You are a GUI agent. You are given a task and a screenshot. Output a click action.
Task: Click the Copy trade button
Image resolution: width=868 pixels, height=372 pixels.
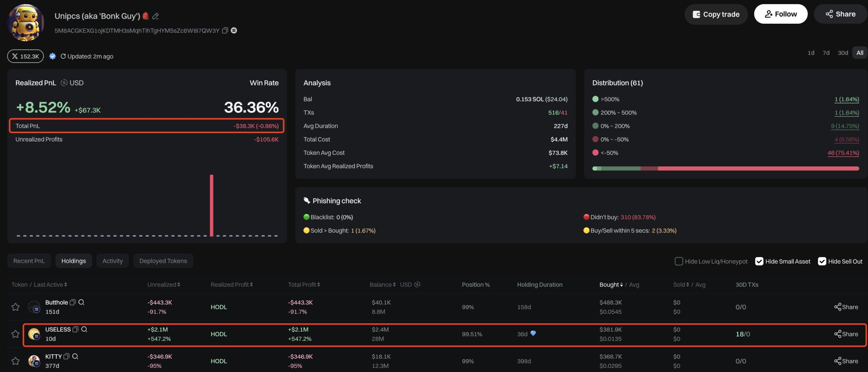[x=716, y=14]
